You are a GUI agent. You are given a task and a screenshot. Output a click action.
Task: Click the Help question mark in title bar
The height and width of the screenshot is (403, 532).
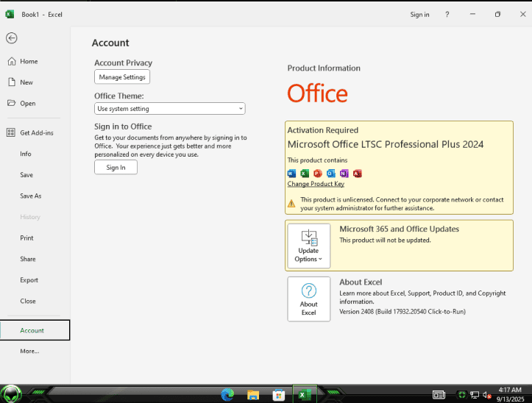tap(447, 15)
